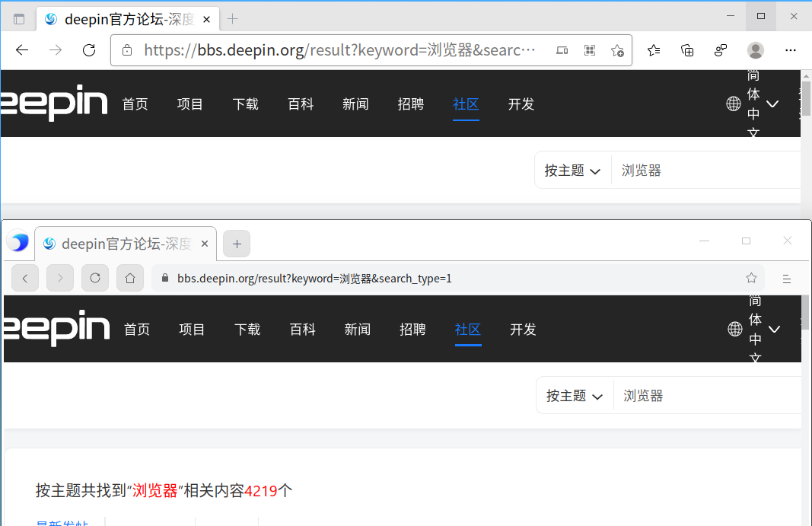
Task: Click the Edge page vertical scrollbar
Action: [x=807, y=98]
